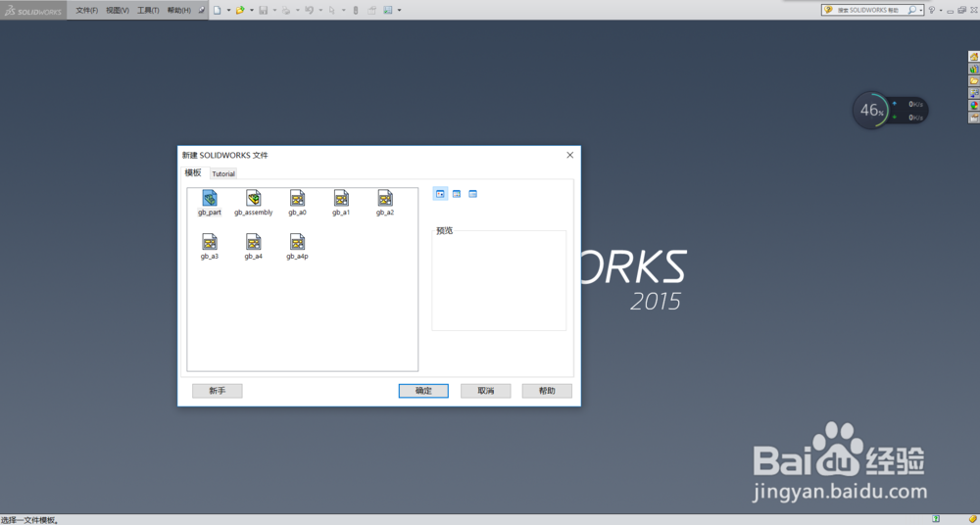Open the 帮助(H) menu
980x525 pixels.
pos(178,10)
